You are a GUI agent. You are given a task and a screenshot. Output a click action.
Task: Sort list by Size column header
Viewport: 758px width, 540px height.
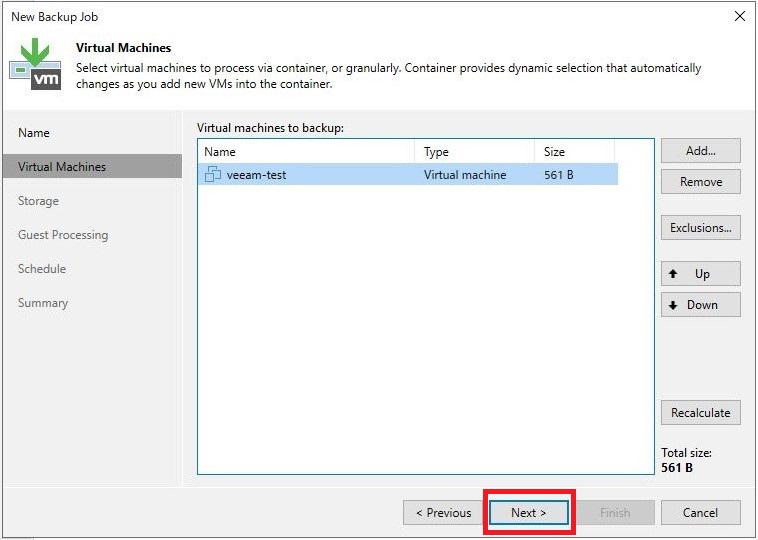point(575,152)
